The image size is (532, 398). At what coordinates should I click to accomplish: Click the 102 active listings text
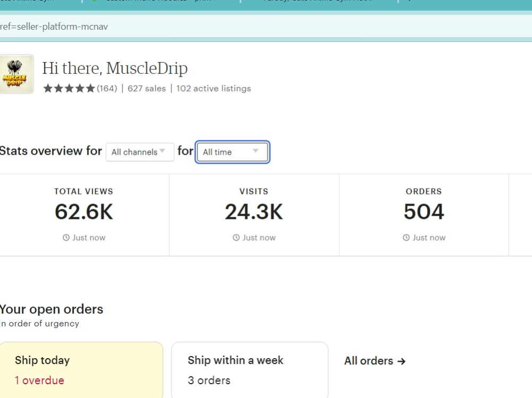pos(213,89)
